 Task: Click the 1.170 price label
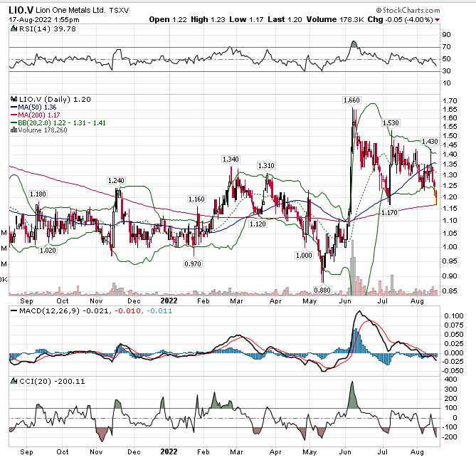pos(389,213)
